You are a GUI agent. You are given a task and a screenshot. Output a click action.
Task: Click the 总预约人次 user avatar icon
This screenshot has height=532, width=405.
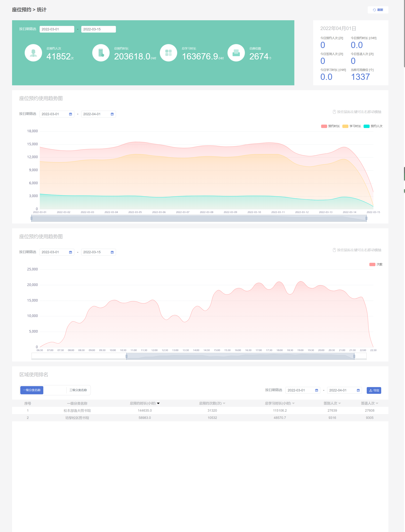coord(33,53)
